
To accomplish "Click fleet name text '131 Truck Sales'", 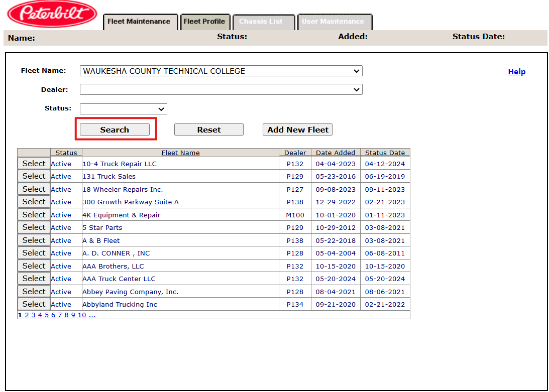I will [109, 176].
